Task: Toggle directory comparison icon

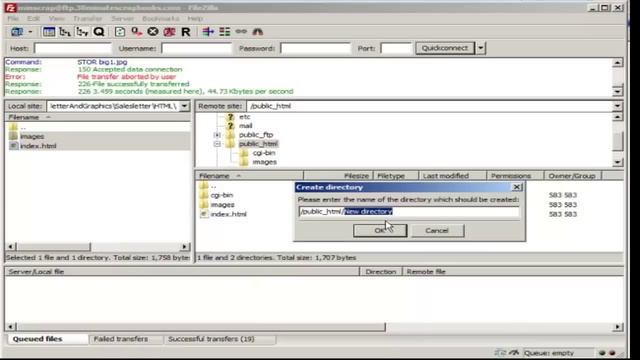Action: point(224,32)
